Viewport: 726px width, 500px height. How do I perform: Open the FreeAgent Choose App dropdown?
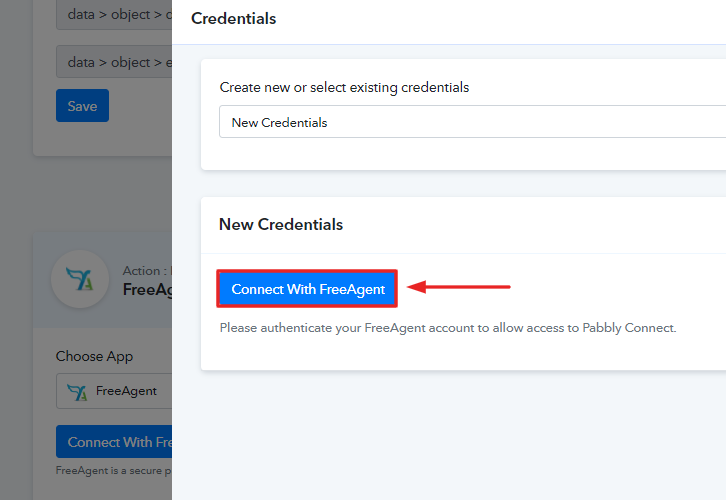[x=114, y=391]
